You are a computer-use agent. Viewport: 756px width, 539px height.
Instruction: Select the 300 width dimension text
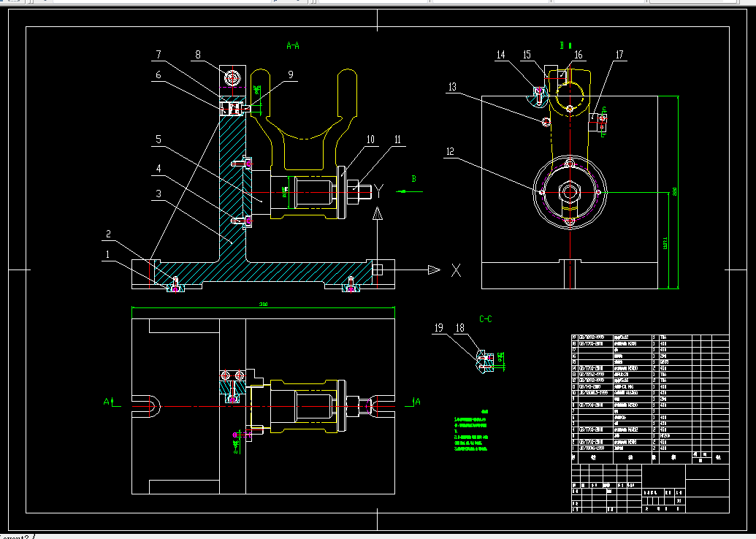pos(263,305)
